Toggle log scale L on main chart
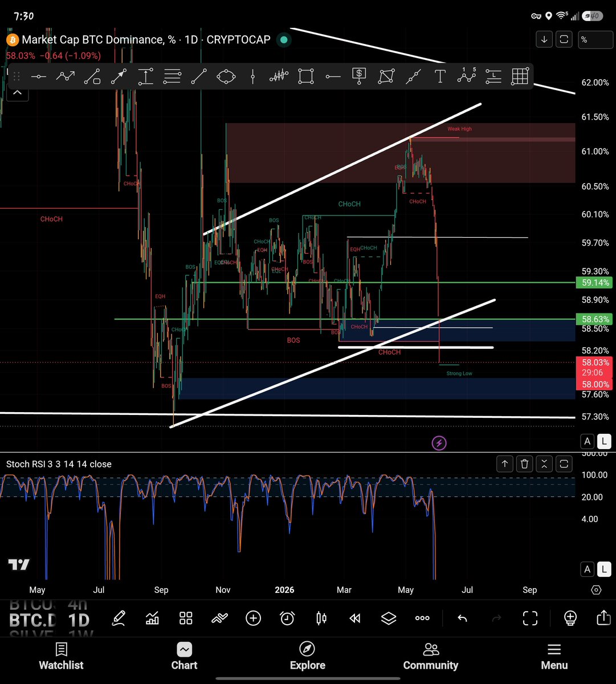The height and width of the screenshot is (684, 616). [x=604, y=441]
